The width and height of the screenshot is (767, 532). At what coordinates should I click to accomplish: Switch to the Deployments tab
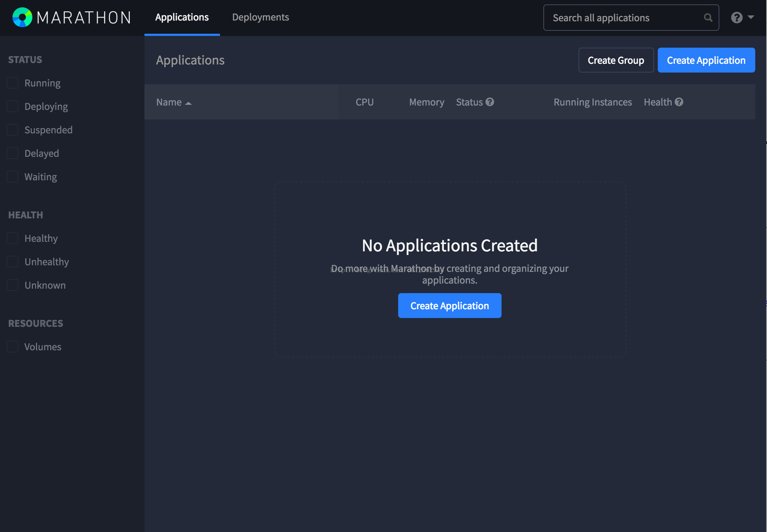pos(260,17)
